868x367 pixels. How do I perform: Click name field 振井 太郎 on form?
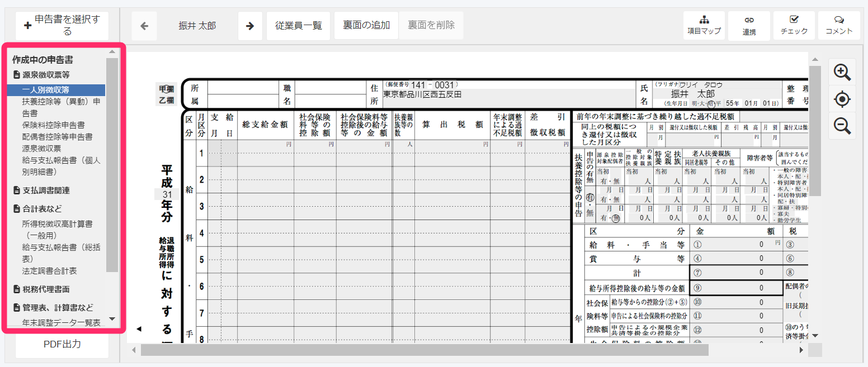(x=693, y=94)
